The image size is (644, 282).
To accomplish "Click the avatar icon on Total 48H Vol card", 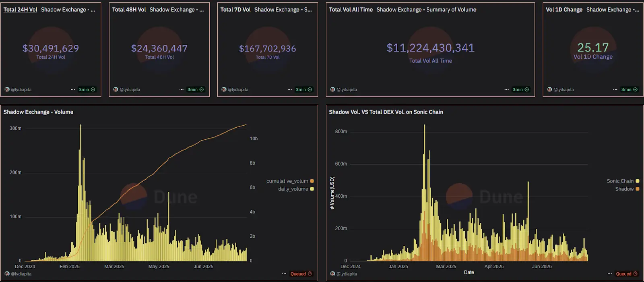I will 116,89.
